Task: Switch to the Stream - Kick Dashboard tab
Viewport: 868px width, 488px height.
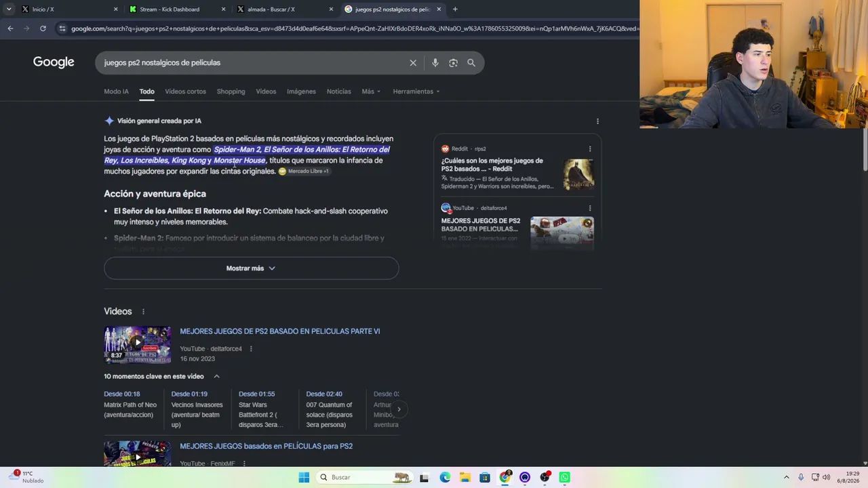Action: pos(176,9)
